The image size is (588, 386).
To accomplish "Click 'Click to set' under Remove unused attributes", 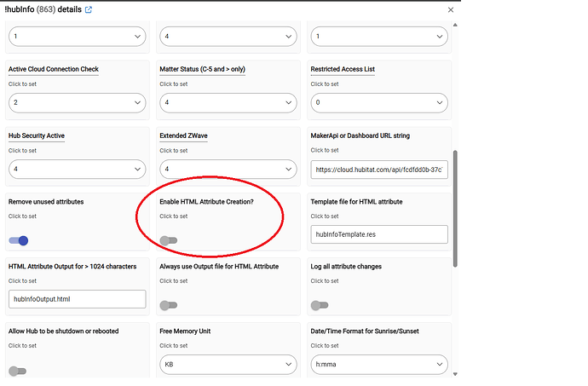I will tap(22, 216).
